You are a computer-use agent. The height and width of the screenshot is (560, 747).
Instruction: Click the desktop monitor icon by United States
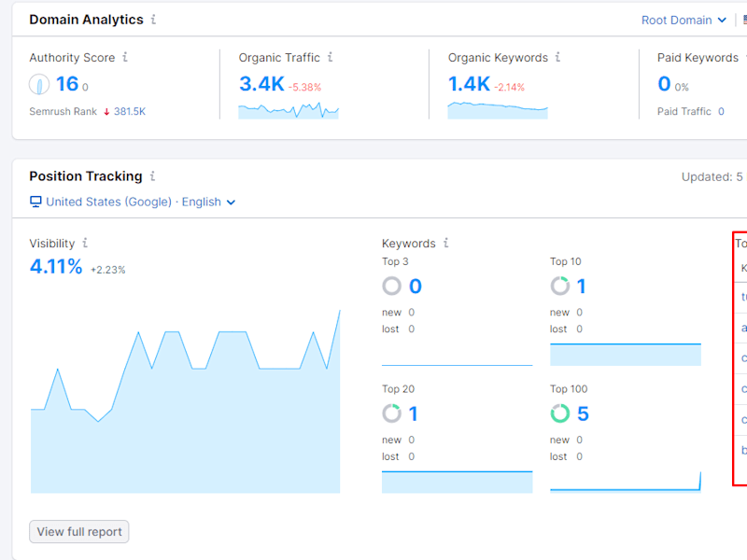click(35, 202)
